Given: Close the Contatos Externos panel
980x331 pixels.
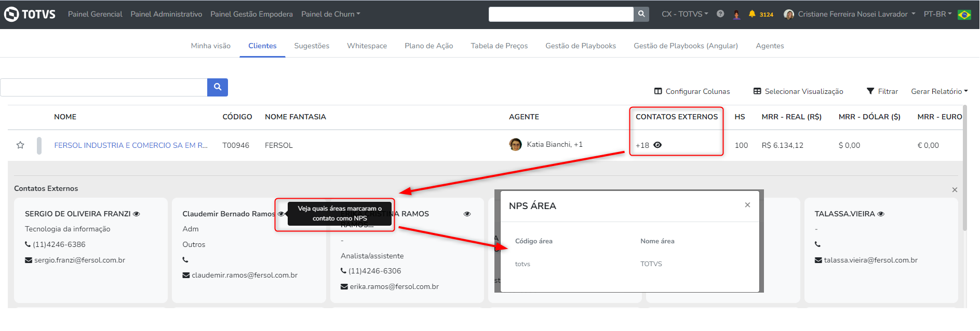Looking at the screenshot, I should pos(955,190).
